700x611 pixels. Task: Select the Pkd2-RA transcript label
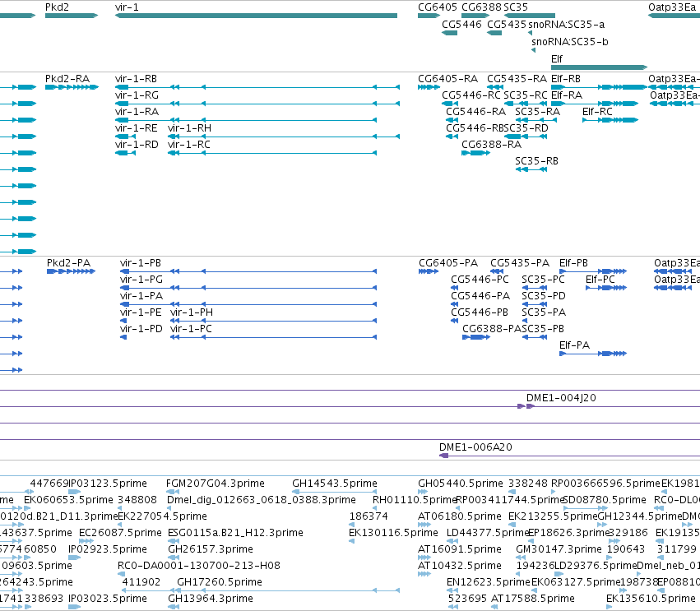pos(67,79)
